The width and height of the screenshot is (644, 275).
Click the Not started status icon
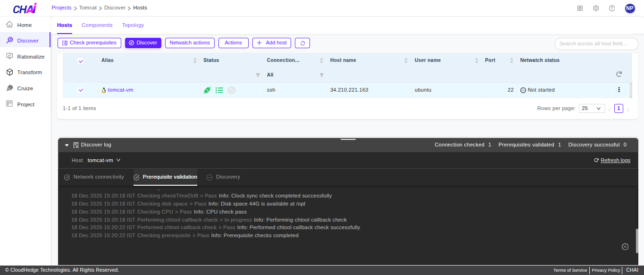pos(523,90)
